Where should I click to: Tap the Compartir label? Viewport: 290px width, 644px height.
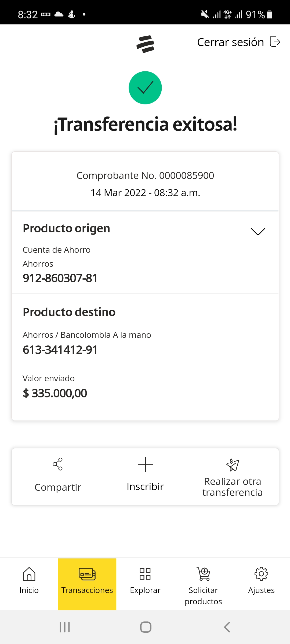tap(58, 487)
